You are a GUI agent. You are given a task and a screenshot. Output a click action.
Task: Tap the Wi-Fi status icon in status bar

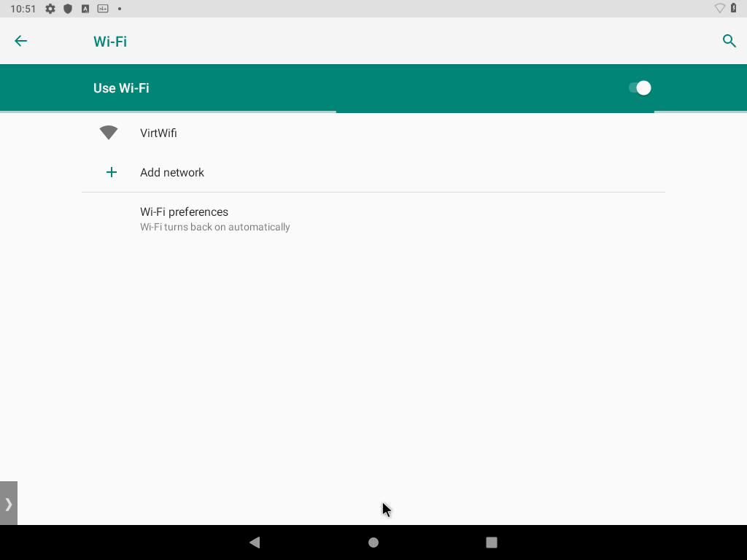point(719,9)
